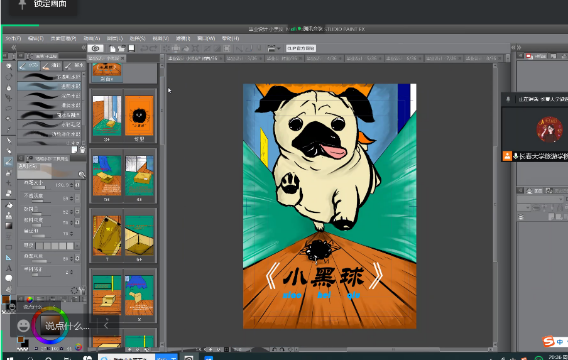Select the highlighted brush preset row
Image resolution: width=568 pixels, height=360 pixels.
point(50,86)
